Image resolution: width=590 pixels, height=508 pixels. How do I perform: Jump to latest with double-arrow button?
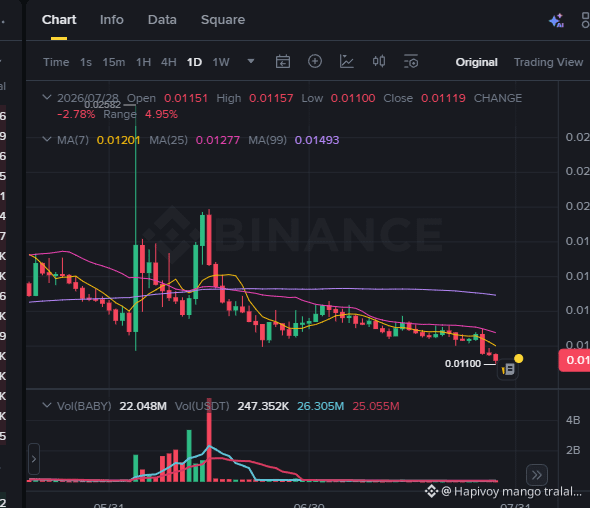pos(537,475)
